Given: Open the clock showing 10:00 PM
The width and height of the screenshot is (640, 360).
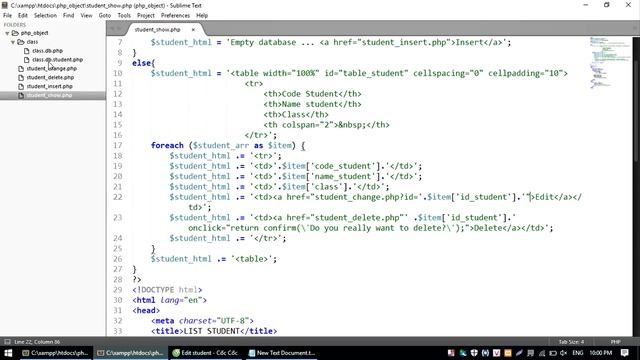Looking at the screenshot, I should (x=600, y=353).
